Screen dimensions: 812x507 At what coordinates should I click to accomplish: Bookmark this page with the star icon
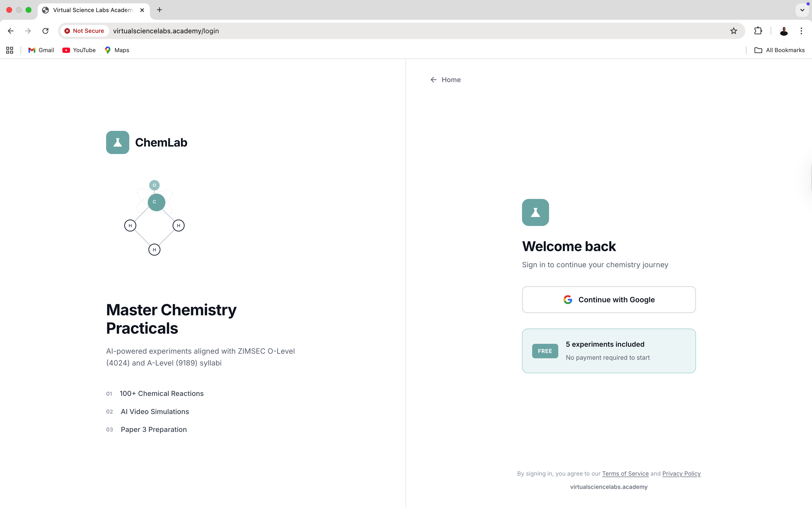733,31
